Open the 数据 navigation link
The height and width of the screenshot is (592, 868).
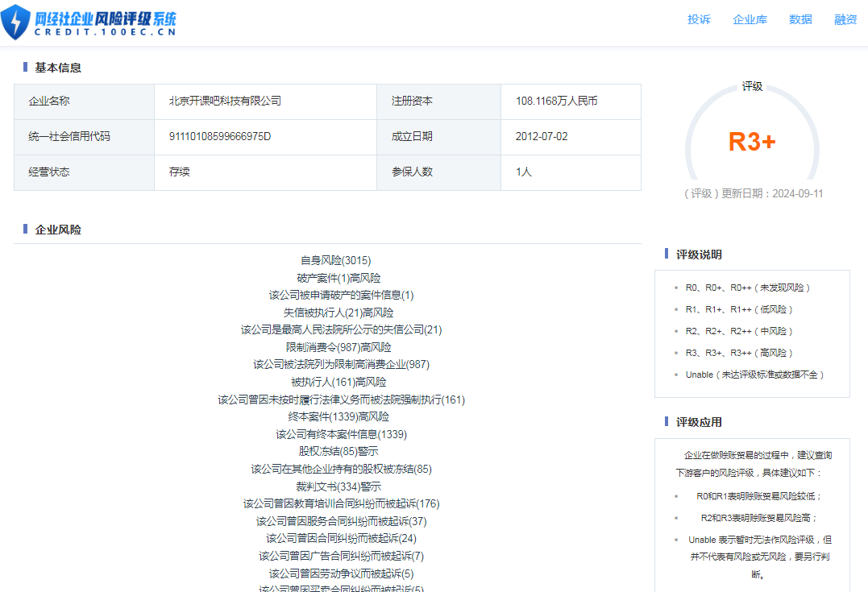pos(800,19)
